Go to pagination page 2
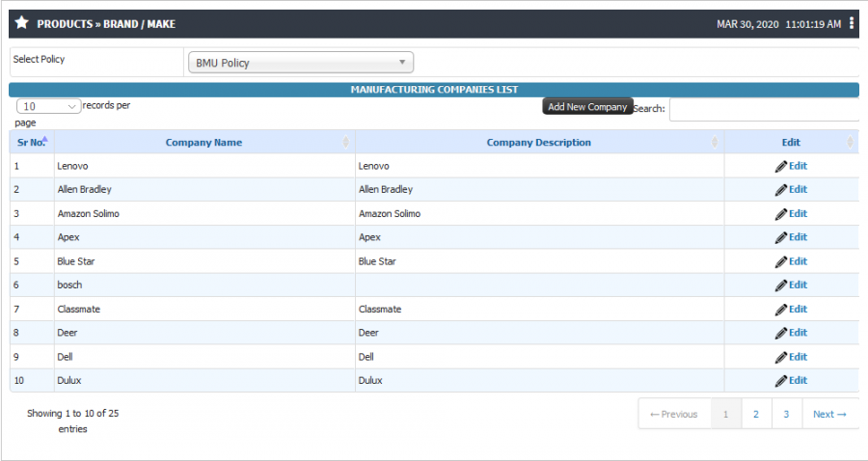 (x=756, y=414)
